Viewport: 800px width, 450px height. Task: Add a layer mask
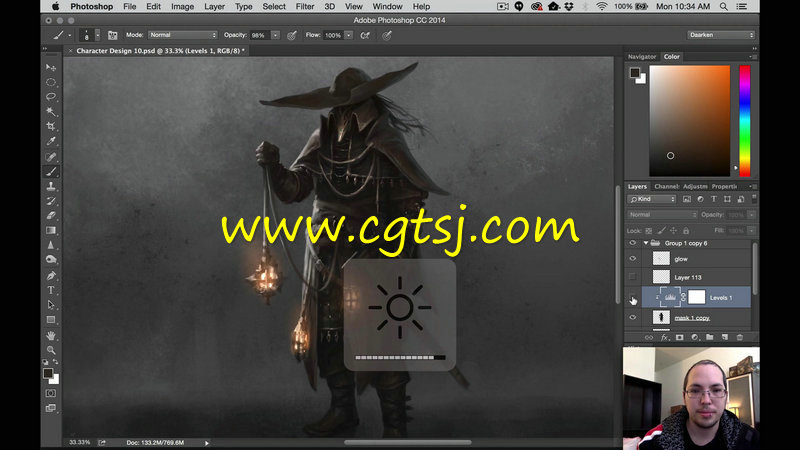click(x=680, y=337)
